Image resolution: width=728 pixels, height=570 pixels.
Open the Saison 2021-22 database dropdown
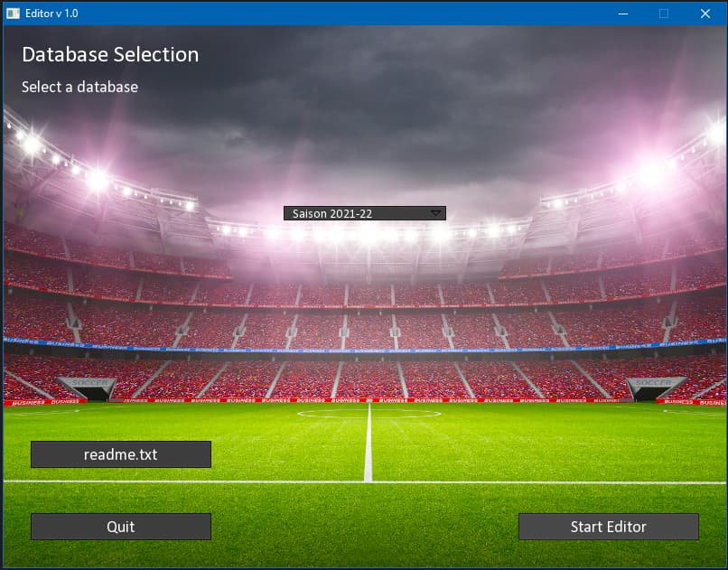365,213
